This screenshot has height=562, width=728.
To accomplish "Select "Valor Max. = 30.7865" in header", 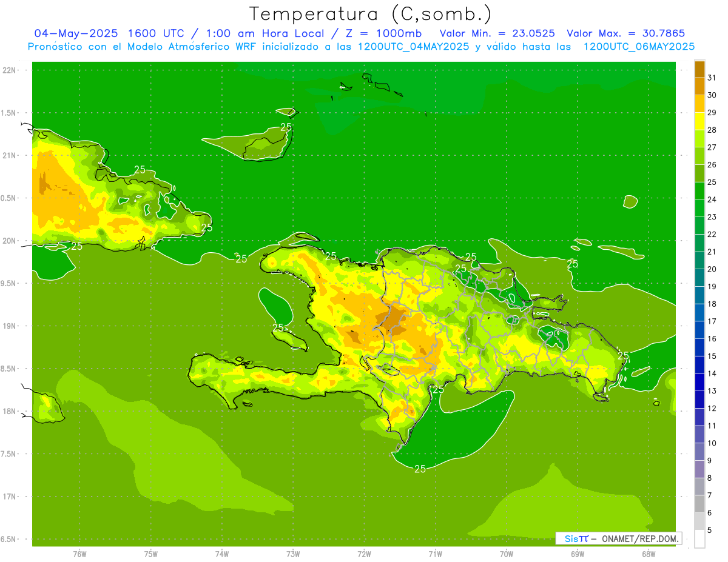I will point(626,33).
